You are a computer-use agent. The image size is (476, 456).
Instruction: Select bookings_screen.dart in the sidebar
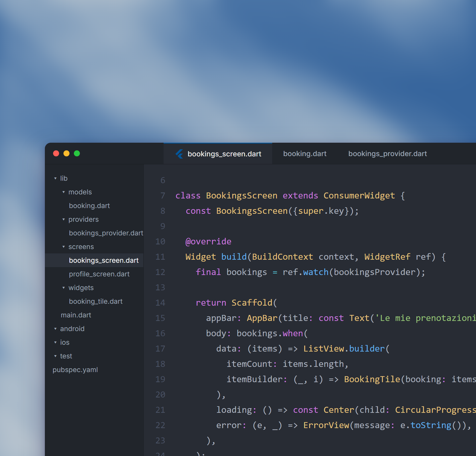click(x=94, y=260)
